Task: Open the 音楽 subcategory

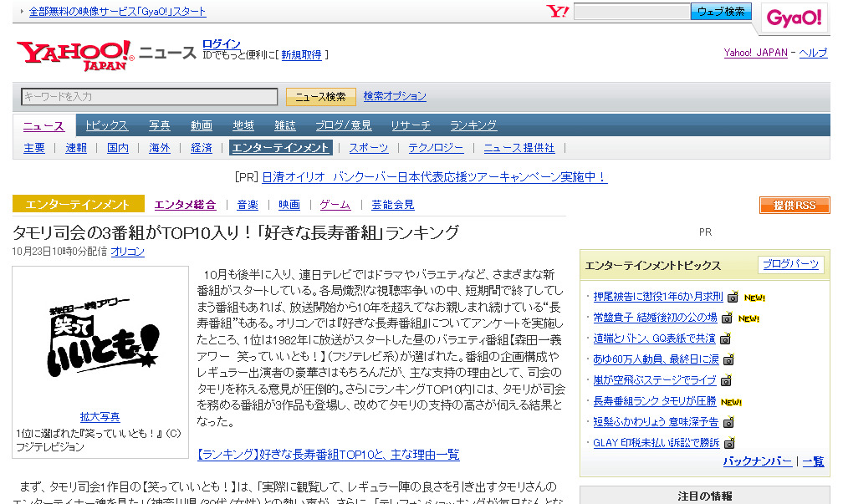Action: (248, 205)
